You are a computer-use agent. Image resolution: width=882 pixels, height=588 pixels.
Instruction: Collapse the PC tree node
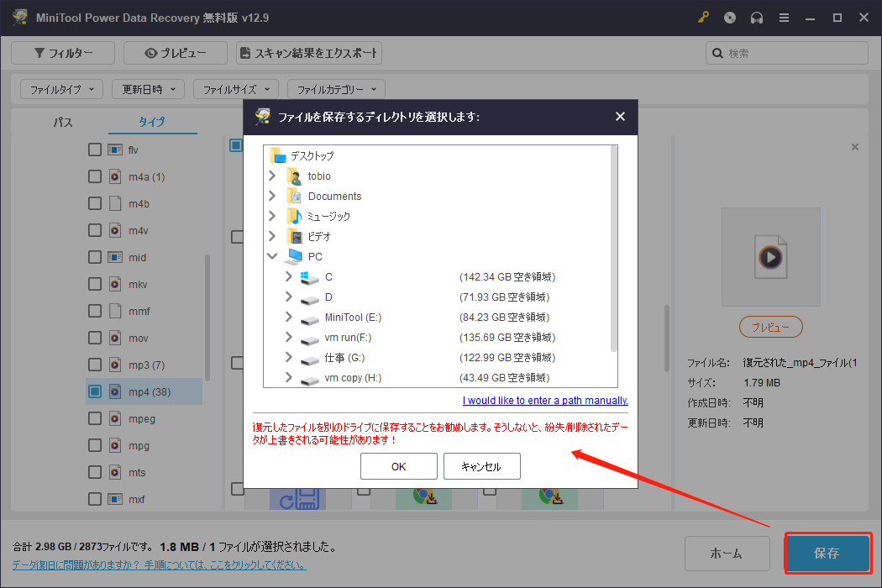[272, 256]
